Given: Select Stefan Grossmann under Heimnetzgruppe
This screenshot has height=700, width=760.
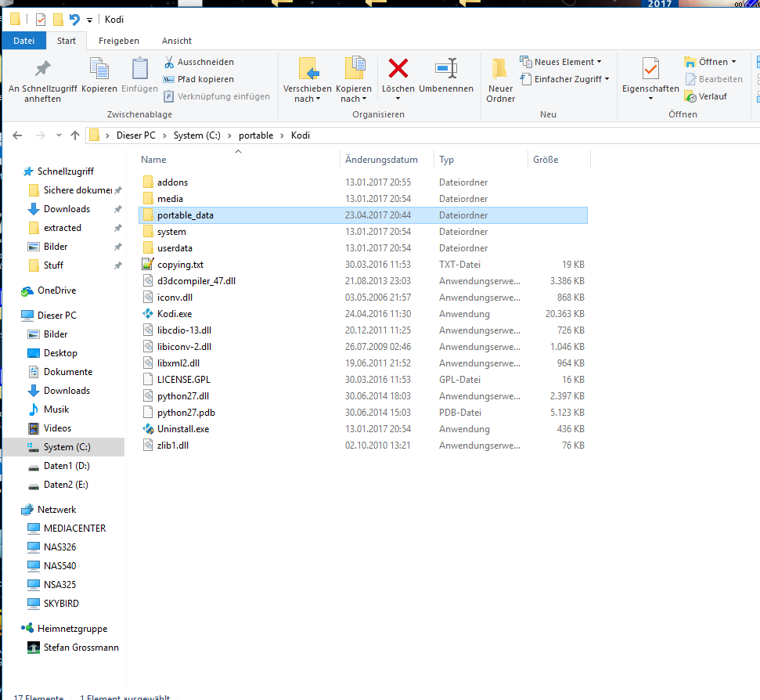Looking at the screenshot, I should coord(81,648).
